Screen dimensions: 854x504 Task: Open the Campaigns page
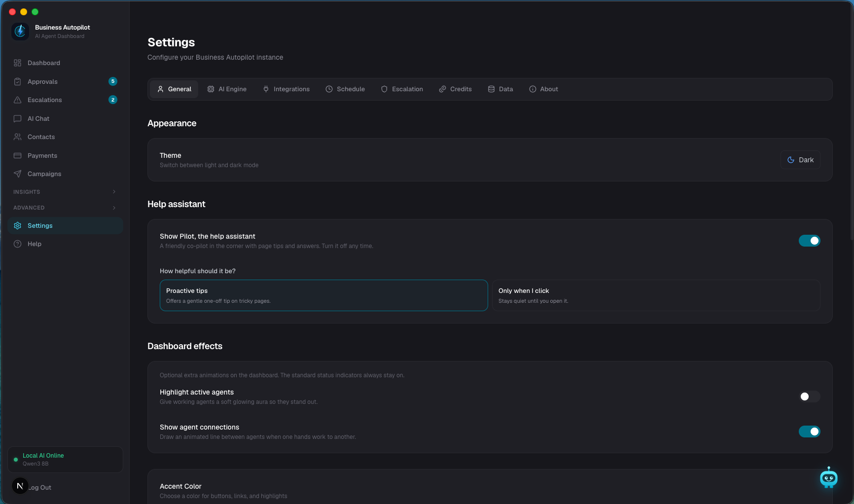pyautogui.click(x=65, y=174)
